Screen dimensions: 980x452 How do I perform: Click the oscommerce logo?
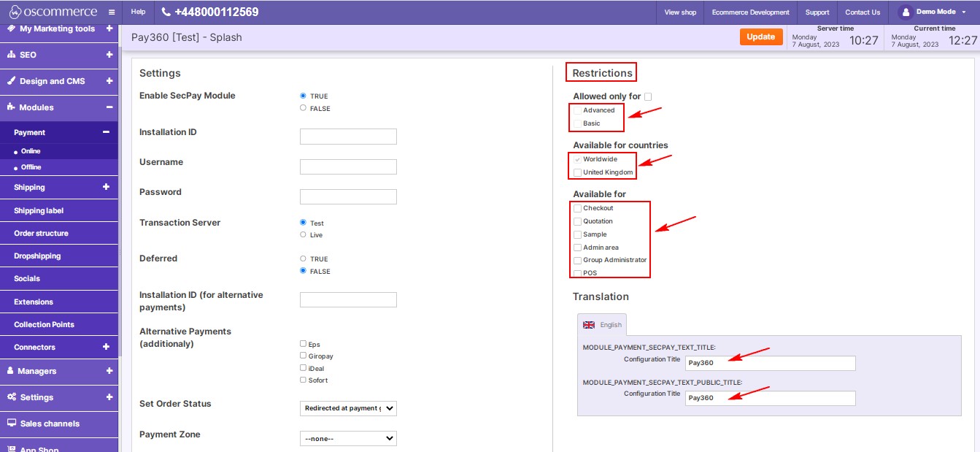(52, 12)
